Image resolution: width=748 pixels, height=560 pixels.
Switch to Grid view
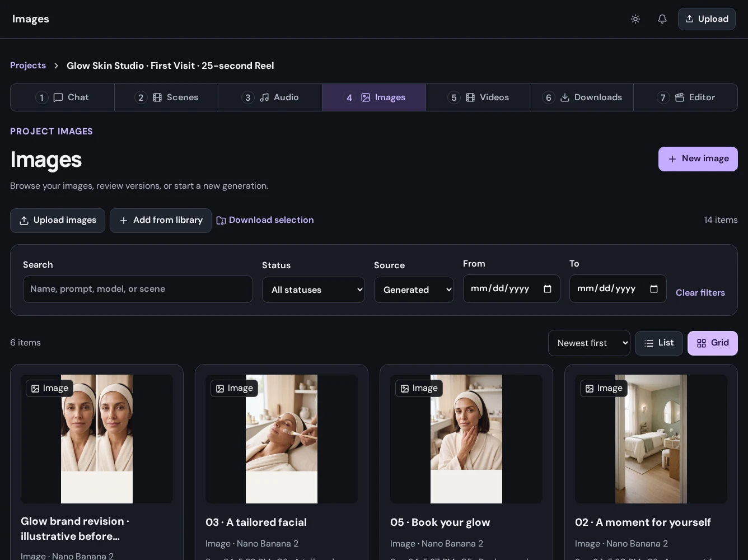[x=713, y=343]
